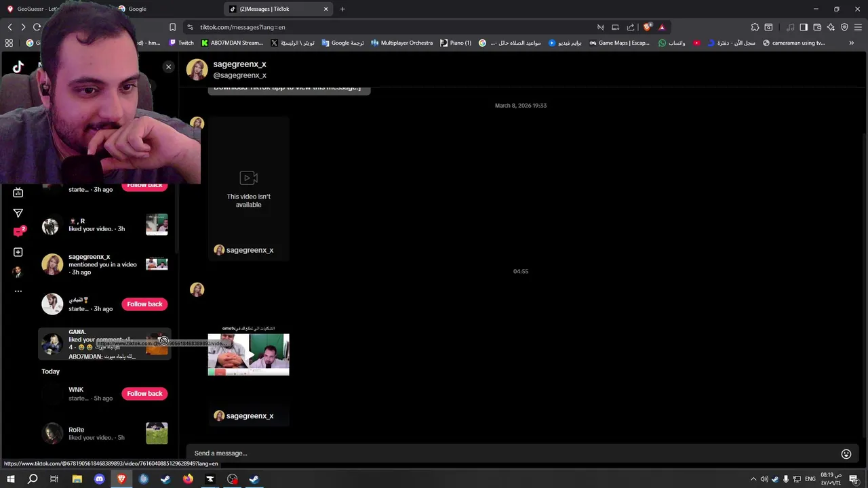The width and height of the screenshot is (868, 488).
Task: Open the Game Maps | Escap... bookmark
Action: click(619, 43)
